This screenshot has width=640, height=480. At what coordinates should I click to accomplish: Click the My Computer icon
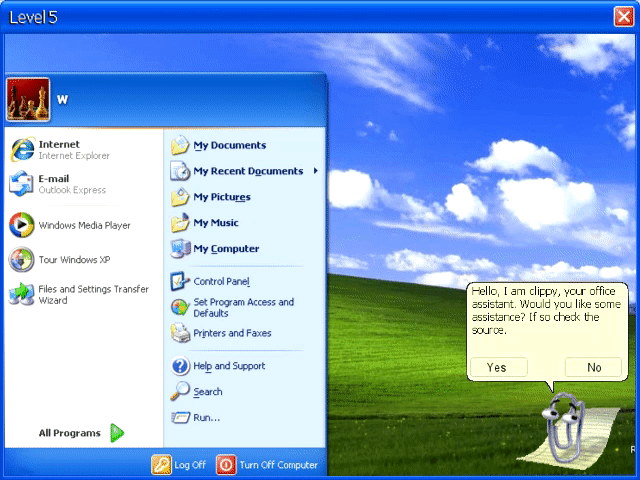180,249
